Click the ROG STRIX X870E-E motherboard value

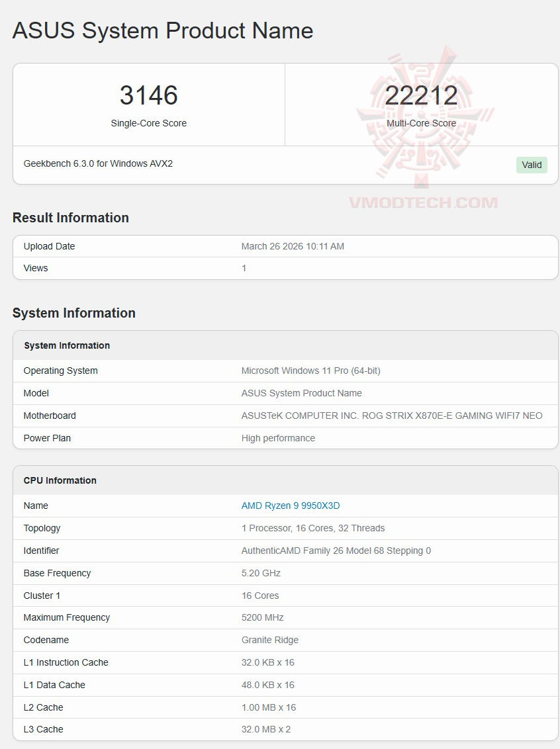392,416
